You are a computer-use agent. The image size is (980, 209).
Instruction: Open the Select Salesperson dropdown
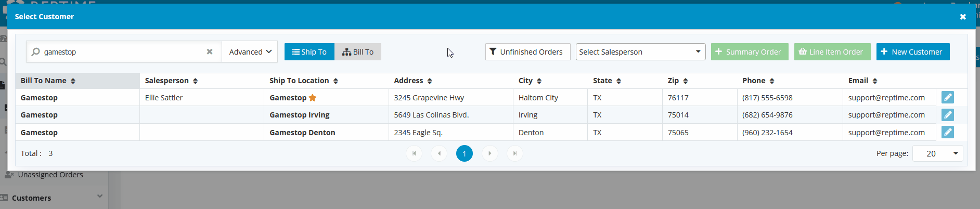point(640,51)
